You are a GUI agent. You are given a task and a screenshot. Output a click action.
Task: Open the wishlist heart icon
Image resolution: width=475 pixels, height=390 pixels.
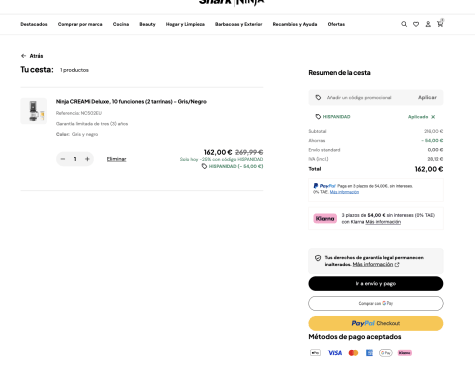416,24
